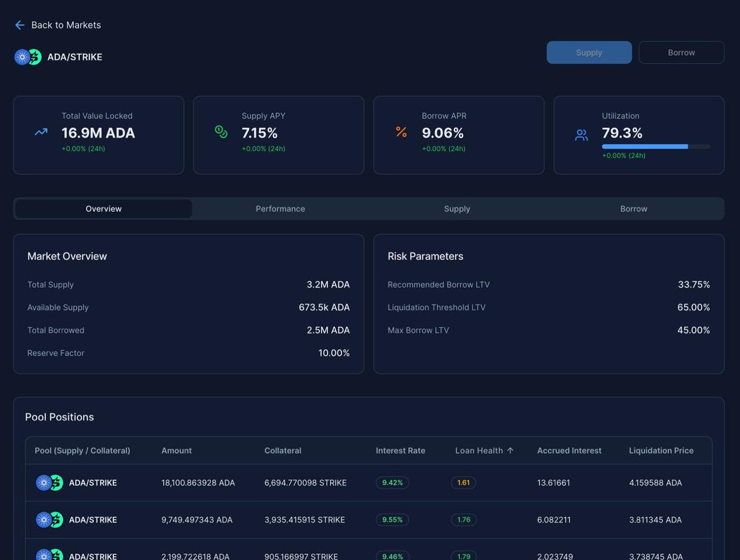Click the ADA/STRIKE token pair logo in header
The width and height of the screenshot is (740, 560).
tap(28, 57)
